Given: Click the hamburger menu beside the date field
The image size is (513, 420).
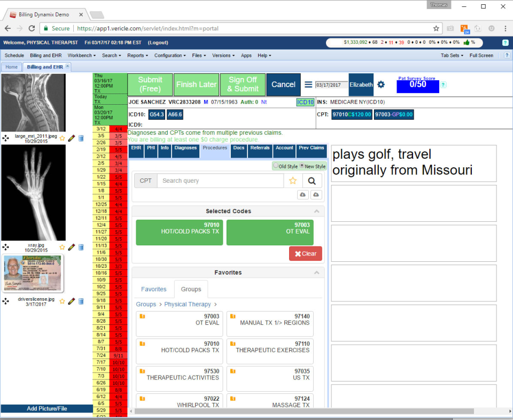Looking at the screenshot, I should point(309,84).
